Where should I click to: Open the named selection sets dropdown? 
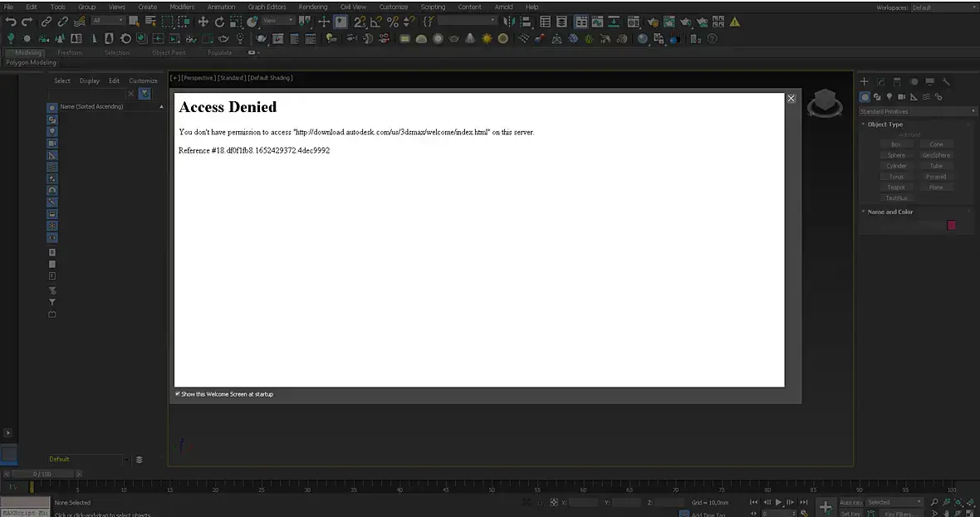(x=467, y=21)
